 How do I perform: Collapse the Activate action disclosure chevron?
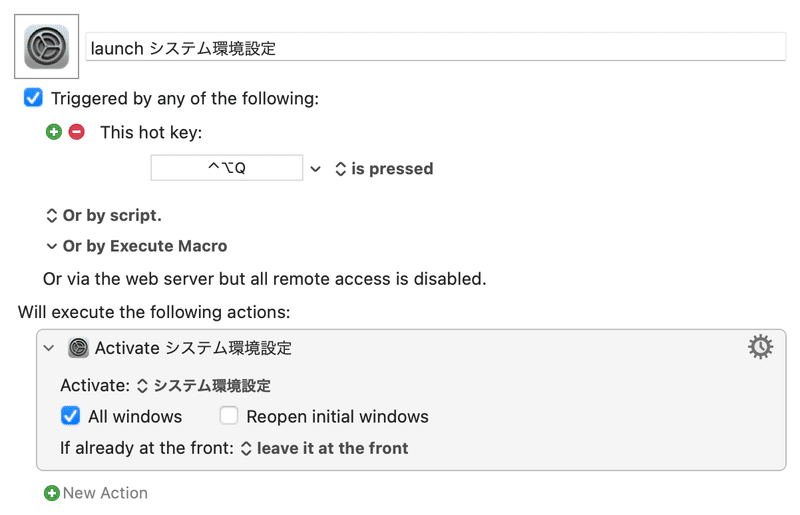(x=49, y=348)
